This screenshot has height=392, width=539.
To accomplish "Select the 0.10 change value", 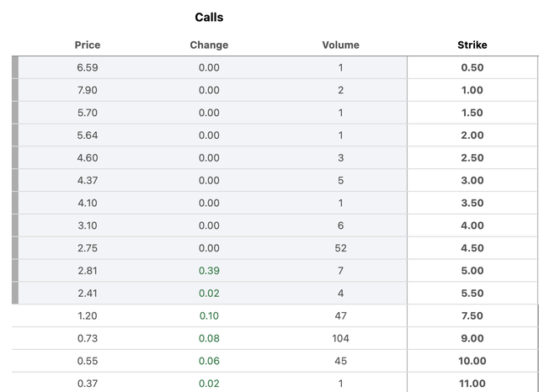I will click(x=209, y=315).
